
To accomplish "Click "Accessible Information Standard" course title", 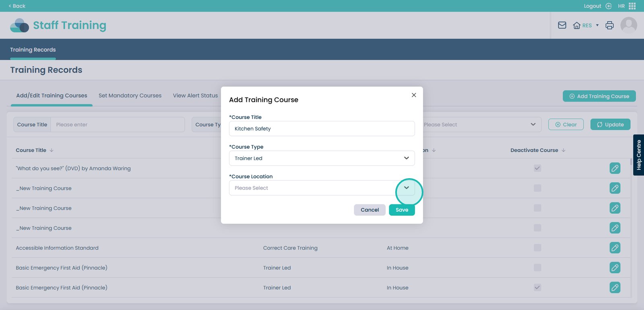I will 57,248.
